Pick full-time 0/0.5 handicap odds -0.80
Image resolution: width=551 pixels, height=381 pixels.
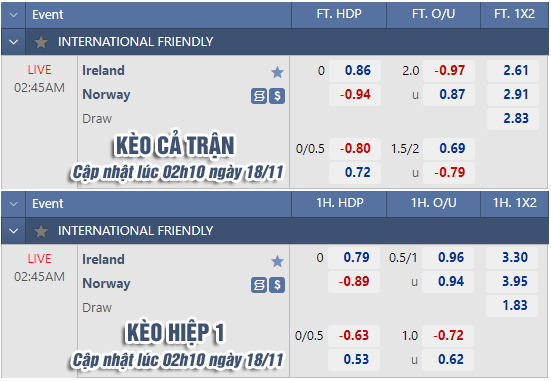pos(355,149)
